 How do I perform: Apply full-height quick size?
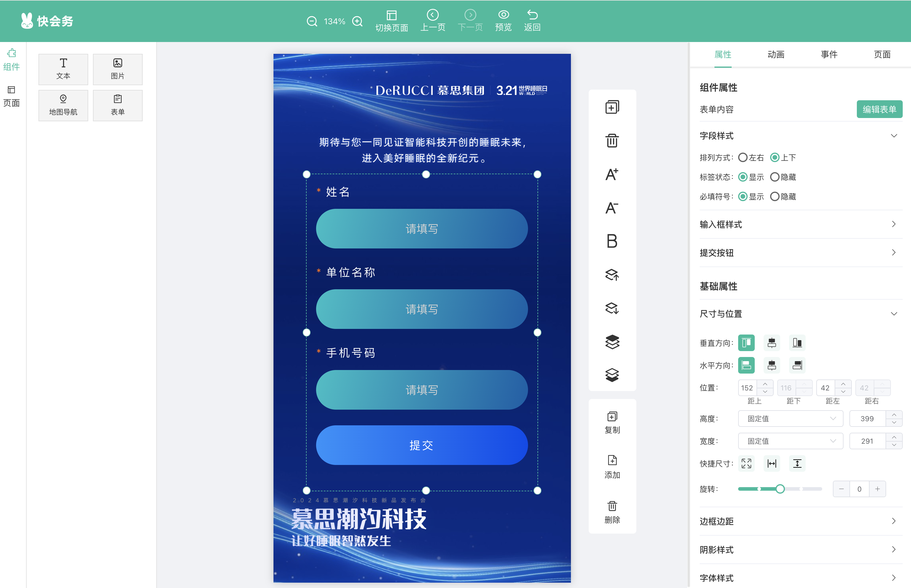[797, 463]
